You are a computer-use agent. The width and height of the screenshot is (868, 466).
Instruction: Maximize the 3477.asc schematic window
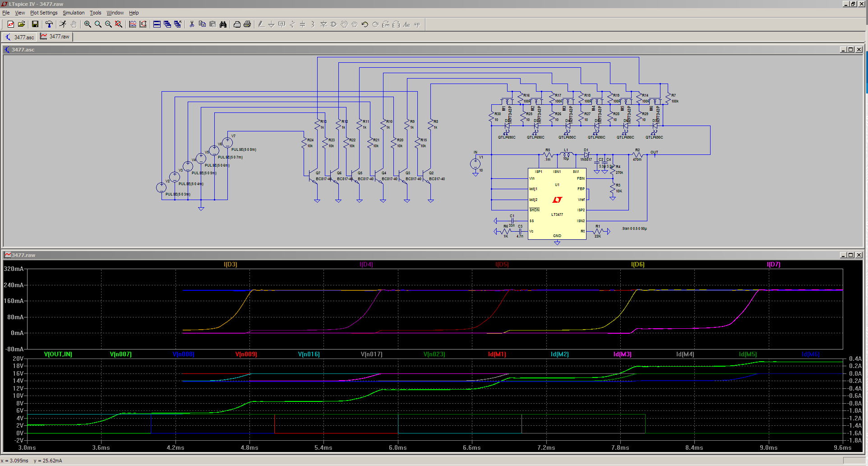tap(851, 50)
